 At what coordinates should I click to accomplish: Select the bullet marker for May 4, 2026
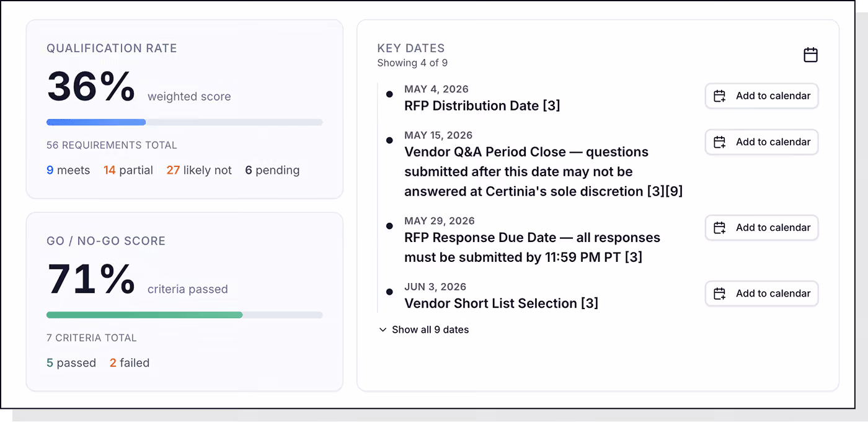pyautogui.click(x=389, y=94)
